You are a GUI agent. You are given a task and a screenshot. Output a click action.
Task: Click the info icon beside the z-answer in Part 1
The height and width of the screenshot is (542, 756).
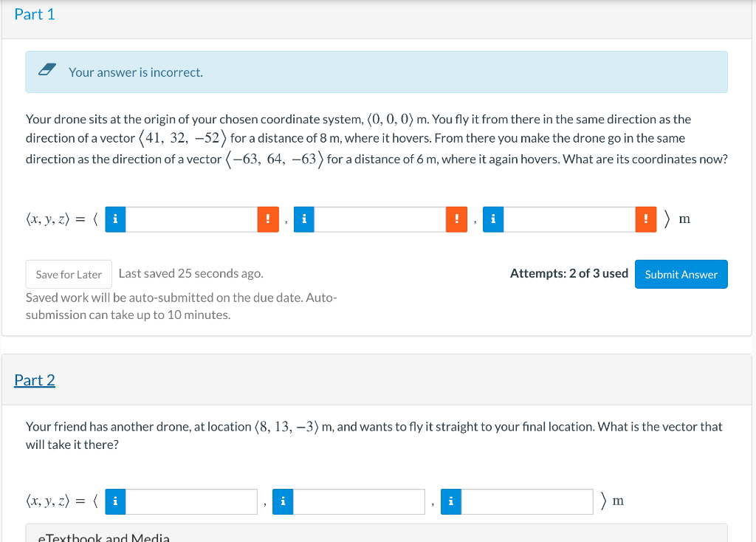pyautogui.click(x=492, y=219)
